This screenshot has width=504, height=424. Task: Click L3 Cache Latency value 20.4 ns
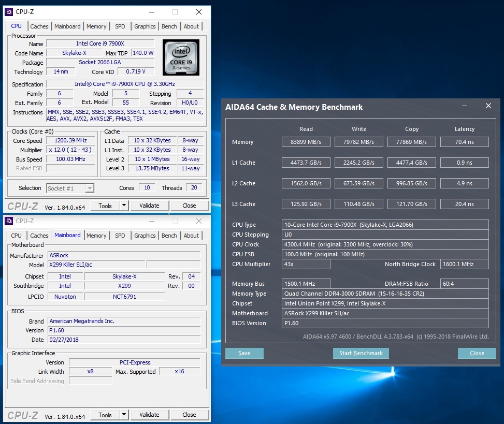[465, 204]
